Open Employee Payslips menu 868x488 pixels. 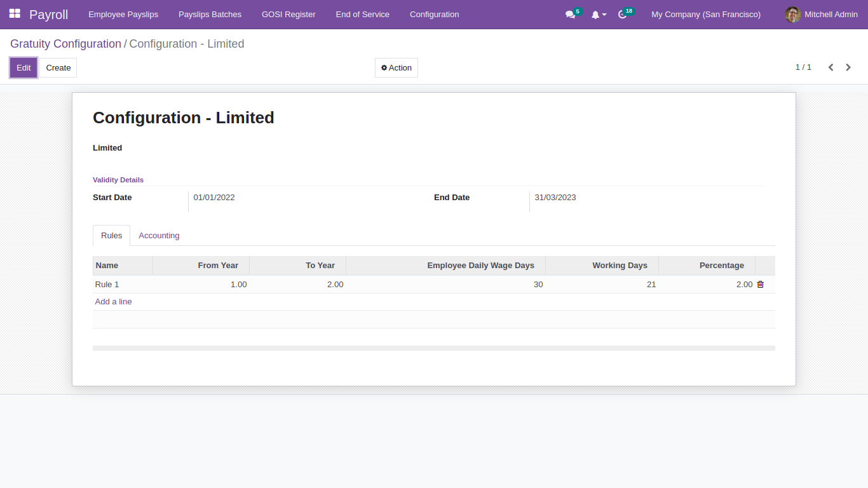123,15
